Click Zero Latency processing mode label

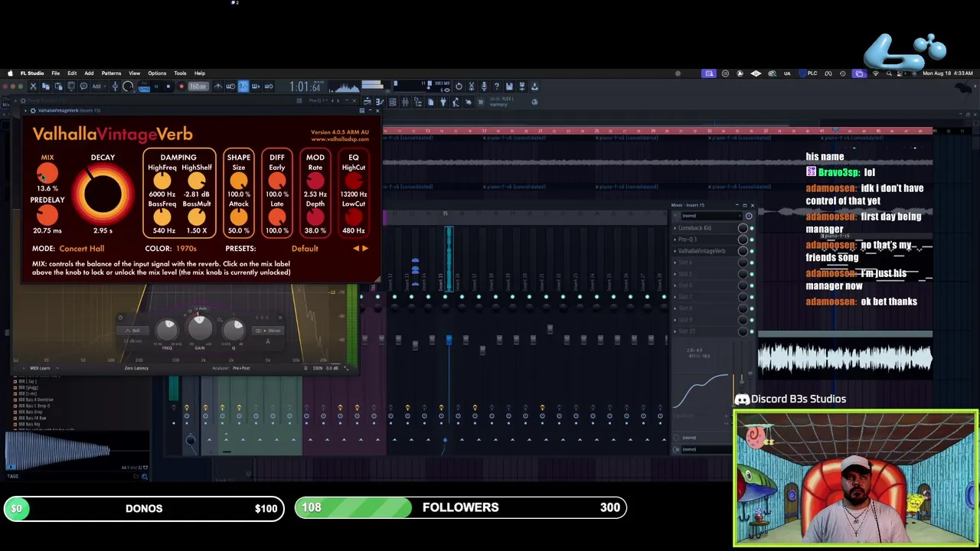tap(136, 368)
